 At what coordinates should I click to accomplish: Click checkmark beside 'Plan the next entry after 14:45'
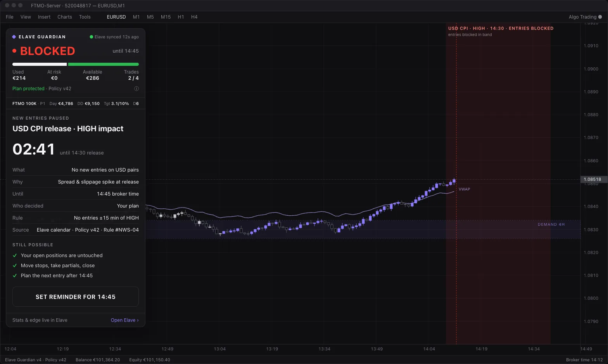point(15,276)
